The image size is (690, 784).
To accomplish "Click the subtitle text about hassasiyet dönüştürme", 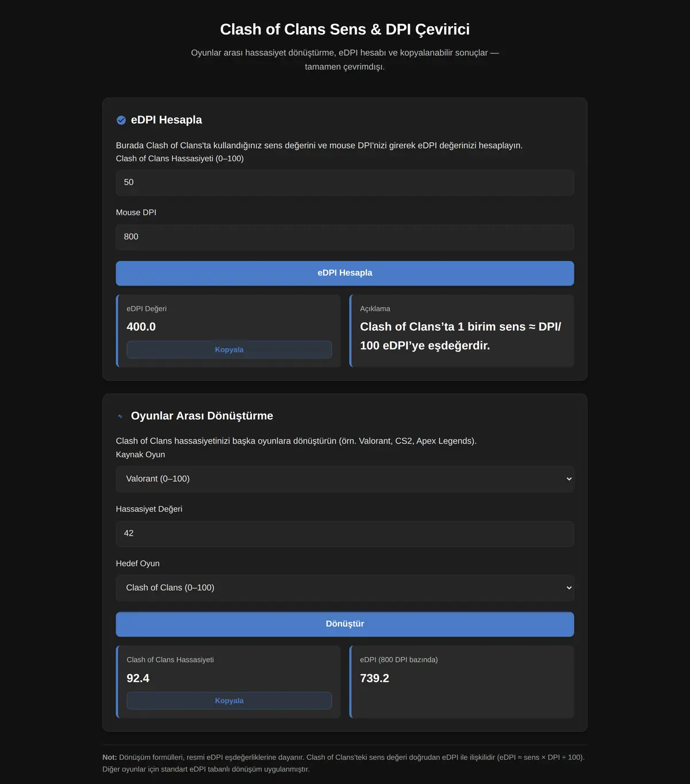I will click(x=345, y=60).
